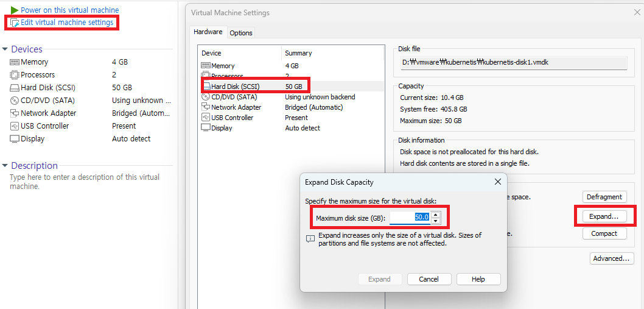This screenshot has height=309, width=644.
Task: Click Display icon in settings device list
Action: 206,127
